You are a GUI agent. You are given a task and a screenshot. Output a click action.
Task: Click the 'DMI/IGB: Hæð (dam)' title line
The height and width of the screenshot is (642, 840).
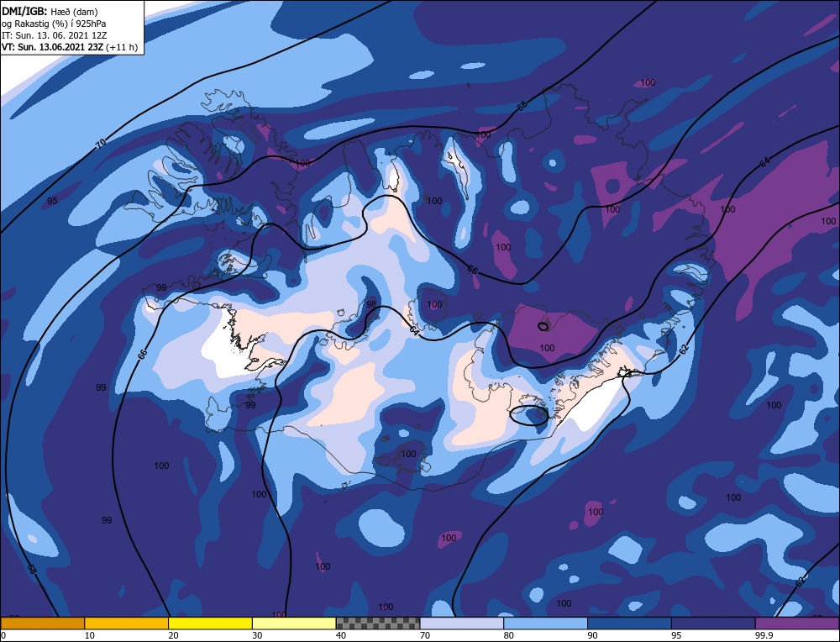[50, 11]
